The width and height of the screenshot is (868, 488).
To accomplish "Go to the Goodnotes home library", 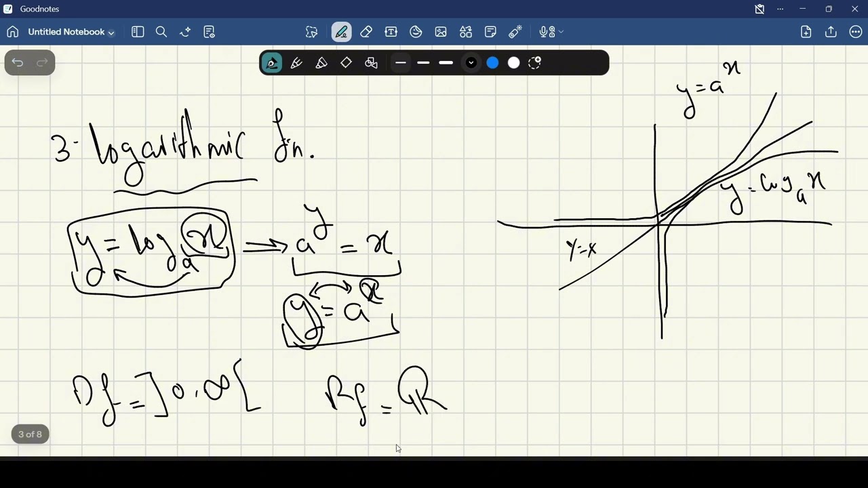I will coord(12,32).
